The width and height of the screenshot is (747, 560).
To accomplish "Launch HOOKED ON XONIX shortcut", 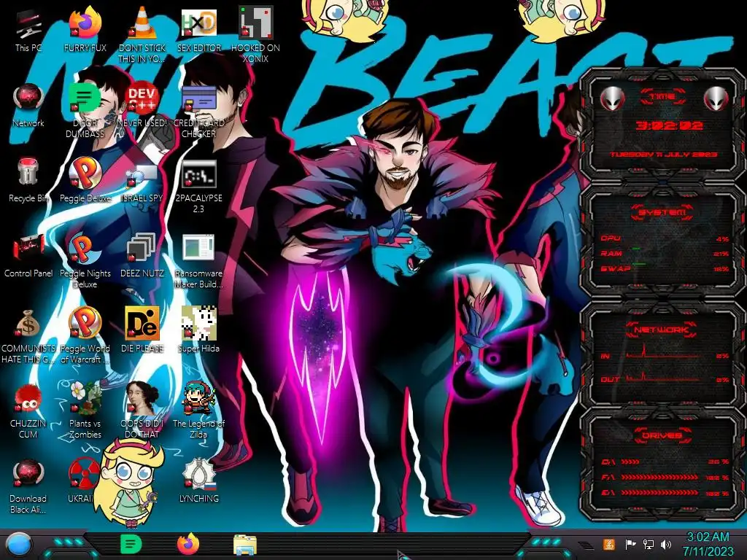I will 255,34.
